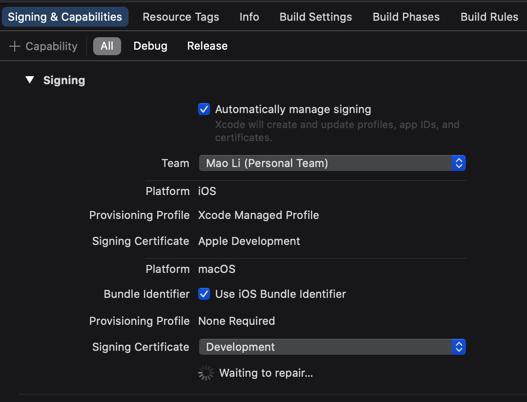527x402 pixels.
Task: Uncheck Automatically manage signing
Action: (204, 109)
